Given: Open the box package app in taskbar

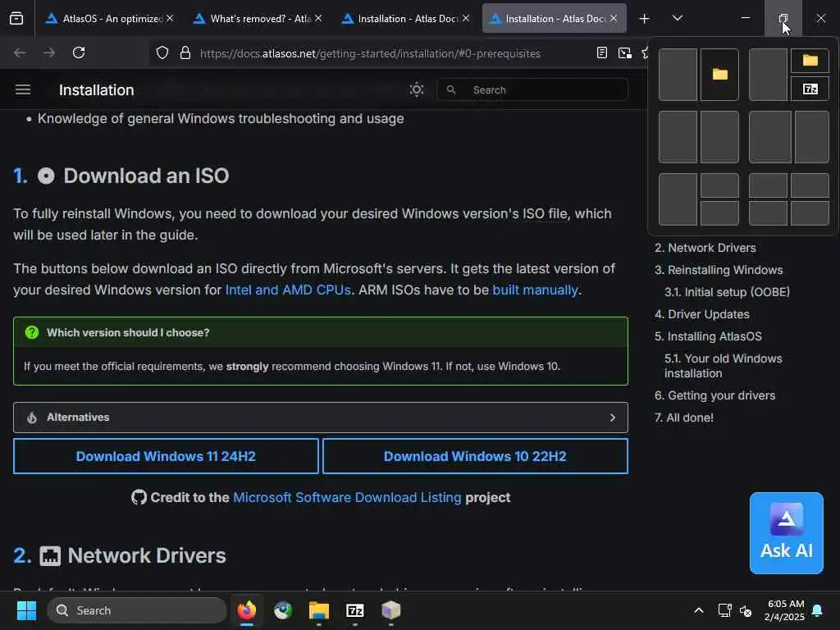Looking at the screenshot, I should [391, 610].
